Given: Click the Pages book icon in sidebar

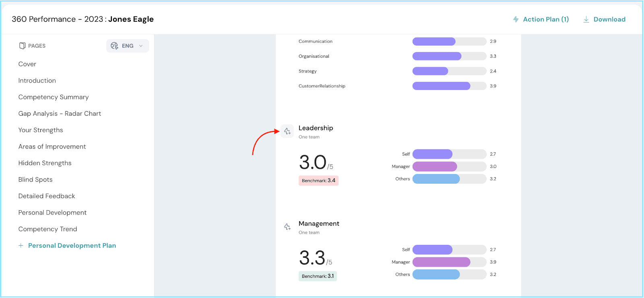Looking at the screenshot, I should pyautogui.click(x=23, y=46).
